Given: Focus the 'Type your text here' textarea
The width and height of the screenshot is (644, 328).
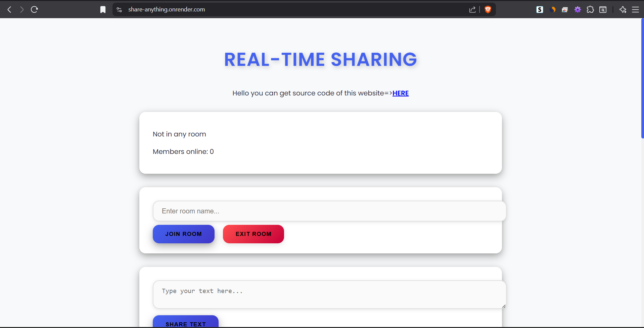Looking at the screenshot, I should point(329,294).
